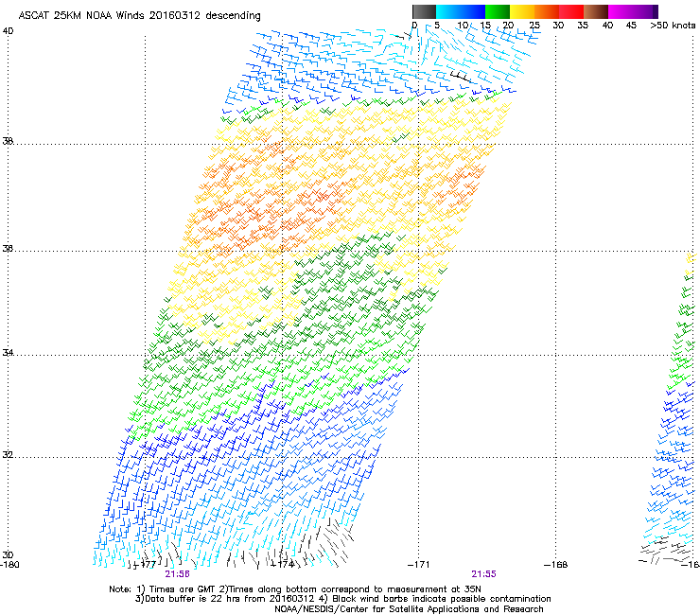Viewport: 700px width, 615px height.
Task: Click the purple time label "21:56"
Action: pos(177,574)
